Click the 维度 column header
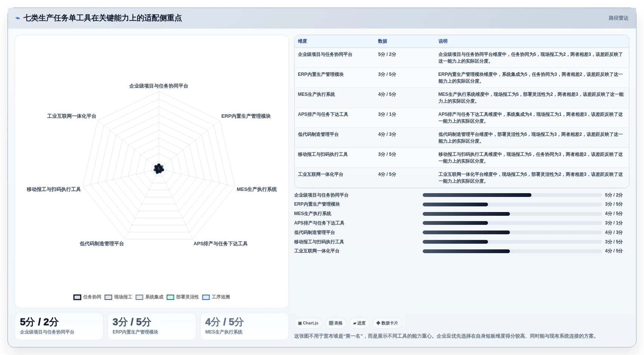This screenshot has height=355, width=644. 303,41
